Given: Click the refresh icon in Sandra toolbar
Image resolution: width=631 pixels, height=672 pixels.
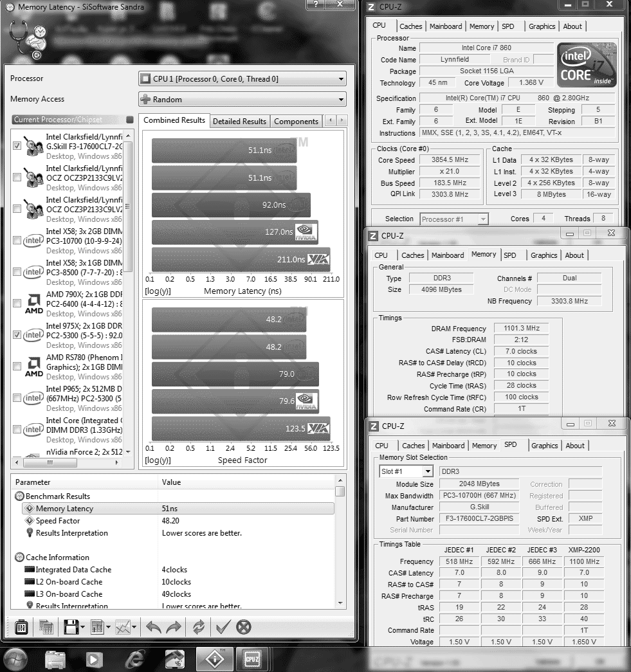Looking at the screenshot, I should 199,628.
